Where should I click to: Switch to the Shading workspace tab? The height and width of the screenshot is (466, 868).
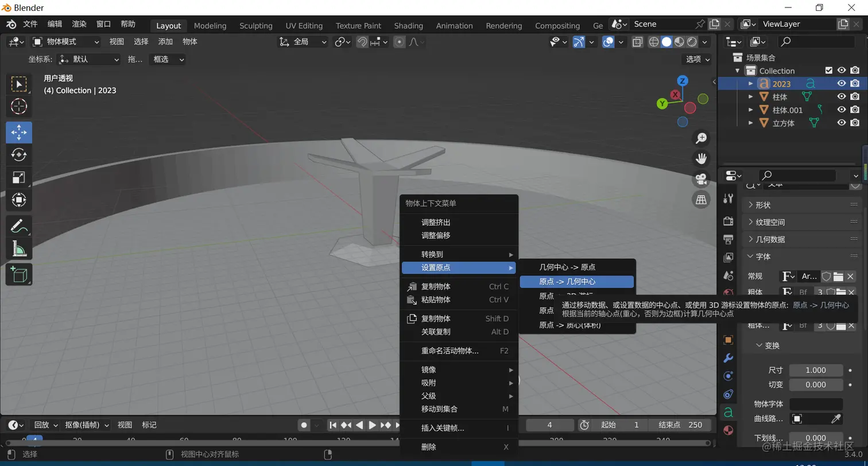click(409, 26)
